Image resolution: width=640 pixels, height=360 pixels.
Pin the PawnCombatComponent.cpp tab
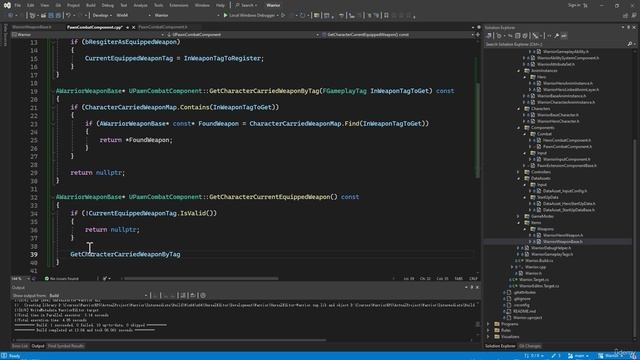tap(127, 27)
